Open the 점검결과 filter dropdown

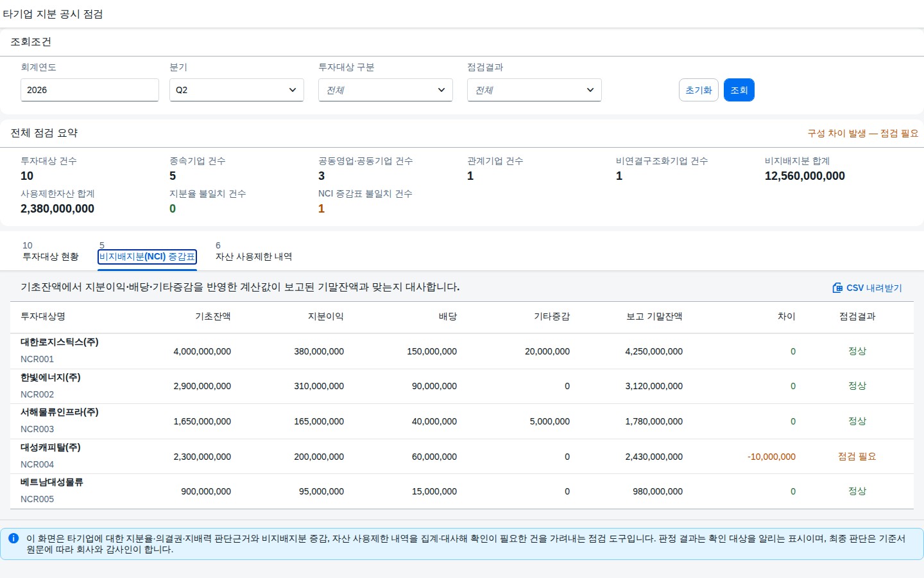535,90
